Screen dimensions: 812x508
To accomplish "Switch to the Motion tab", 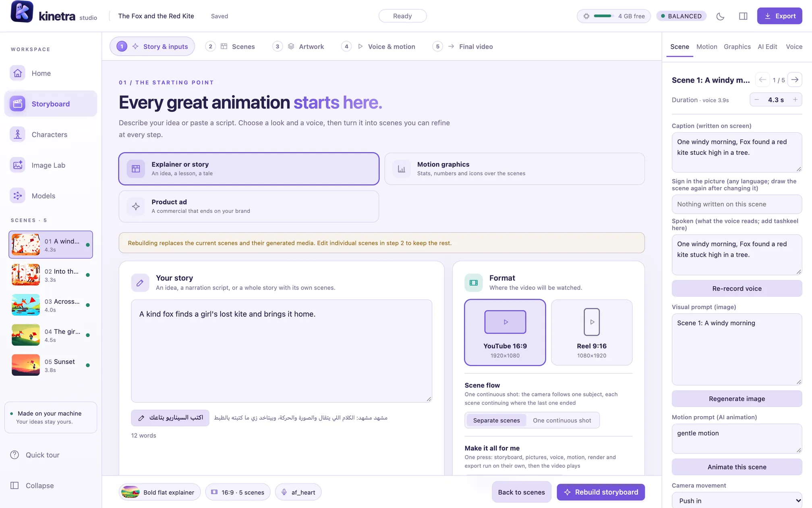I will coord(706,47).
